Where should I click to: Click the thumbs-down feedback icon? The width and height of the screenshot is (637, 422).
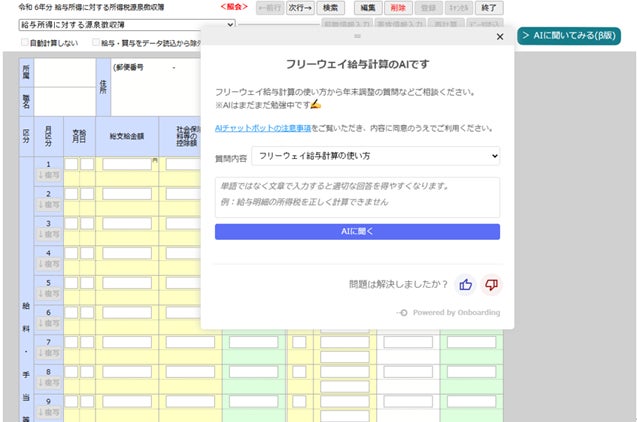[x=491, y=284]
